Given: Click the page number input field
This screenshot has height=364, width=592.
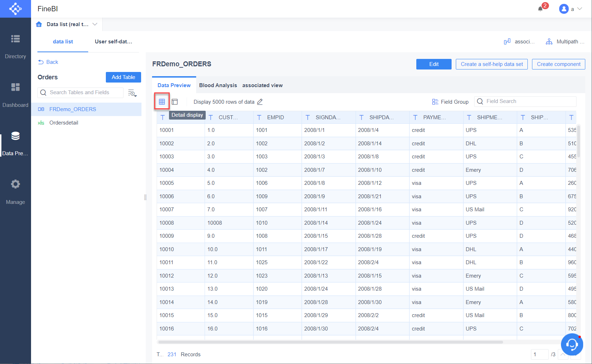Looking at the screenshot, I should [x=539, y=354].
